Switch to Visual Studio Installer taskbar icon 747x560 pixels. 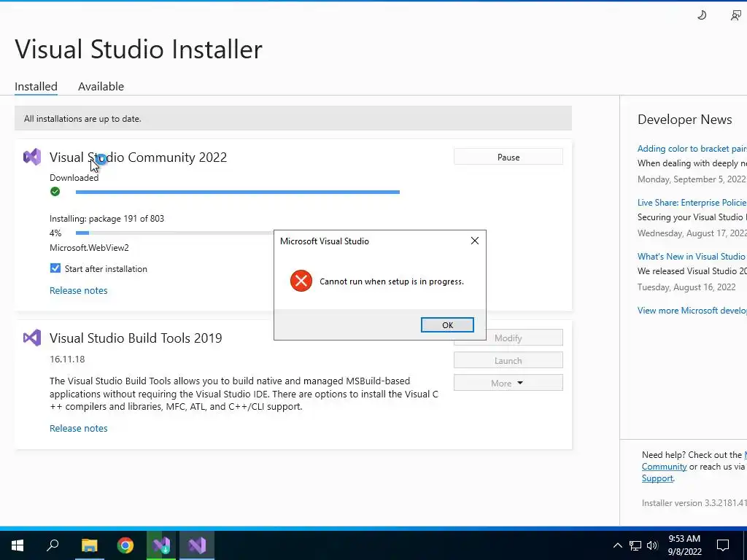coord(161,545)
